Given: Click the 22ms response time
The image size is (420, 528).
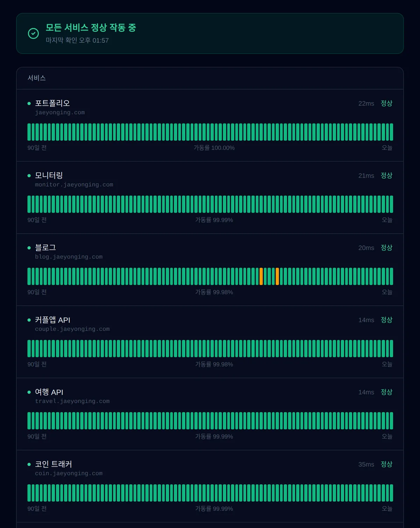Looking at the screenshot, I should (366, 104).
